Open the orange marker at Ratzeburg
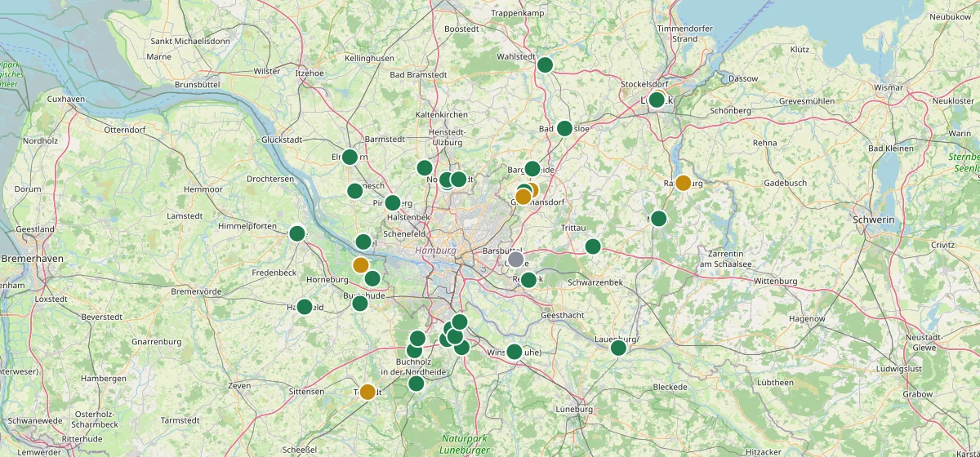Viewport: 980px width, 457px height. pyautogui.click(x=684, y=183)
